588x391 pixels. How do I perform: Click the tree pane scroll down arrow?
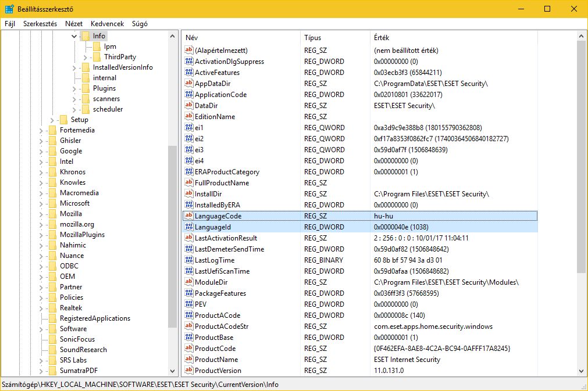[x=173, y=371]
